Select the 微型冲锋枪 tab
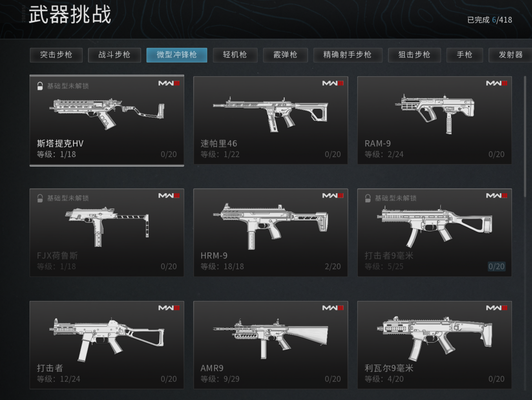 pos(177,55)
